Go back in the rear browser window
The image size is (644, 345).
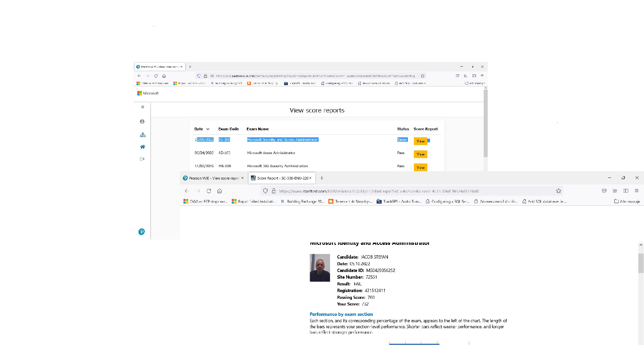click(140, 76)
